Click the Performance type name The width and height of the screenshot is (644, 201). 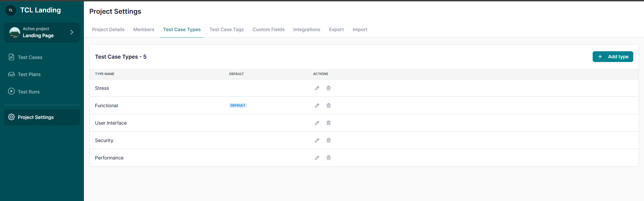point(109,158)
